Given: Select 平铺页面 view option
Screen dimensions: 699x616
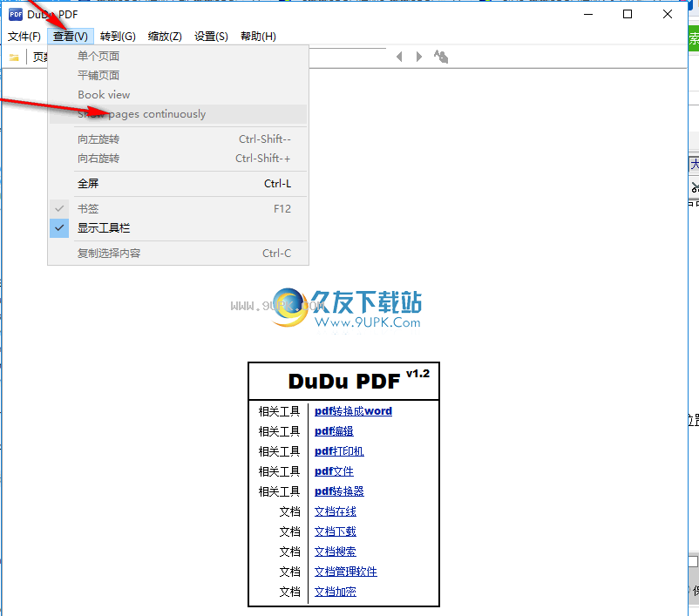Looking at the screenshot, I should pyautogui.click(x=179, y=75).
